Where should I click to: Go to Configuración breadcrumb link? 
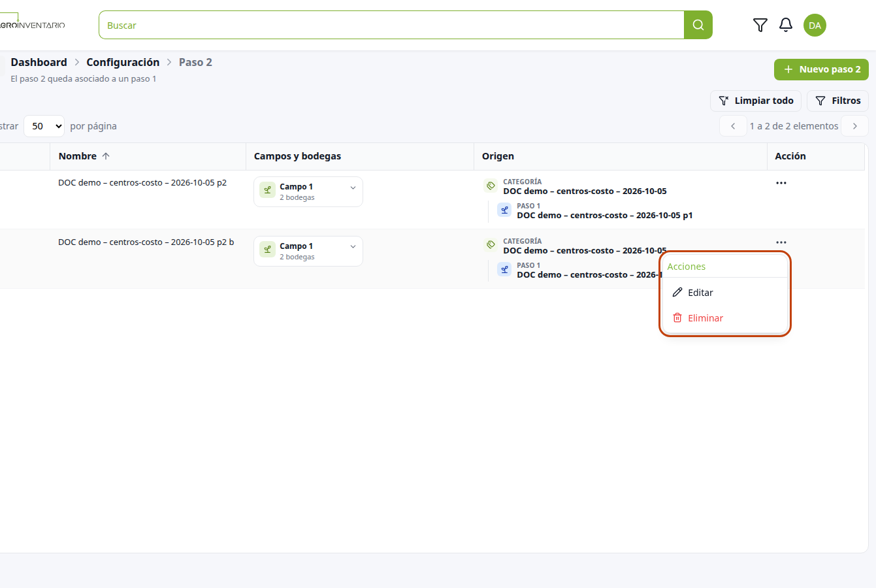tap(123, 62)
